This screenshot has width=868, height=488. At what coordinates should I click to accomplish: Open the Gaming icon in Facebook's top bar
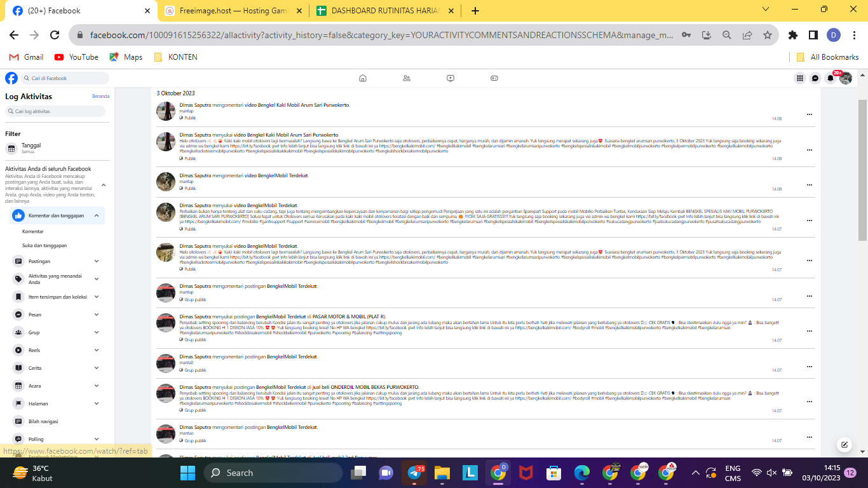point(494,78)
